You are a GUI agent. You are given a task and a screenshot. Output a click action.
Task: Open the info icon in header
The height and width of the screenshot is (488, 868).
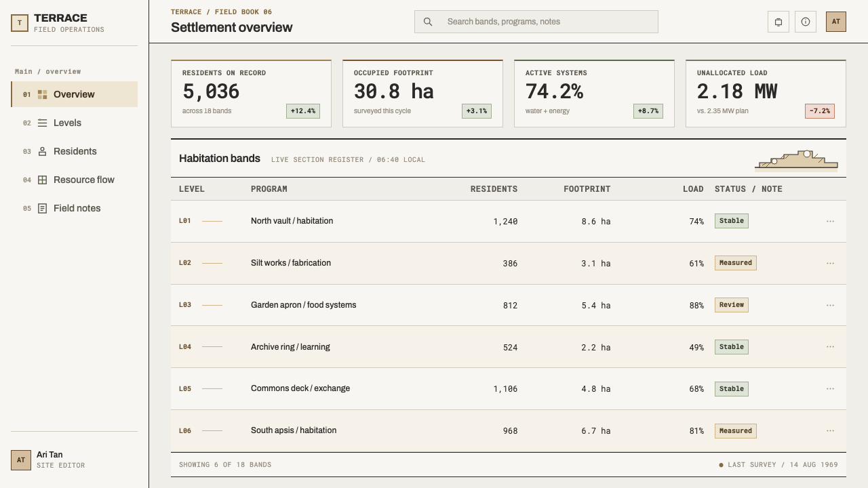tap(806, 22)
